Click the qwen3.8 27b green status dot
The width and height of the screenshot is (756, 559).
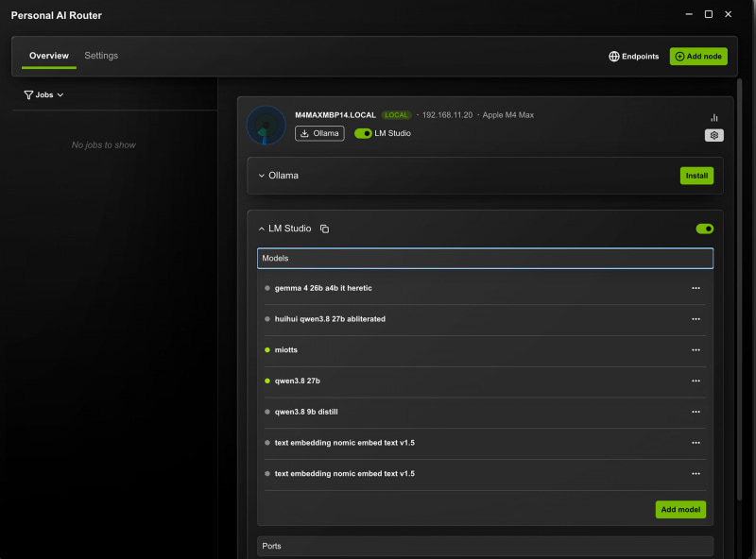267,381
